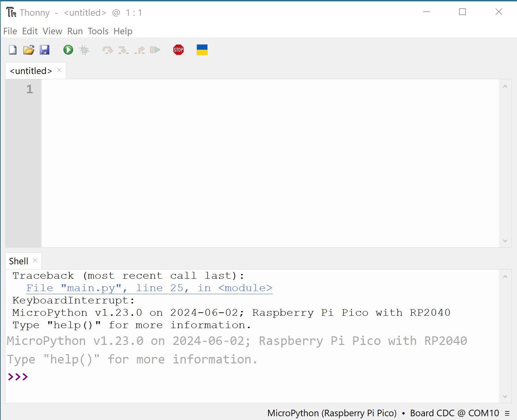Open the Tools menu

coord(98,31)
